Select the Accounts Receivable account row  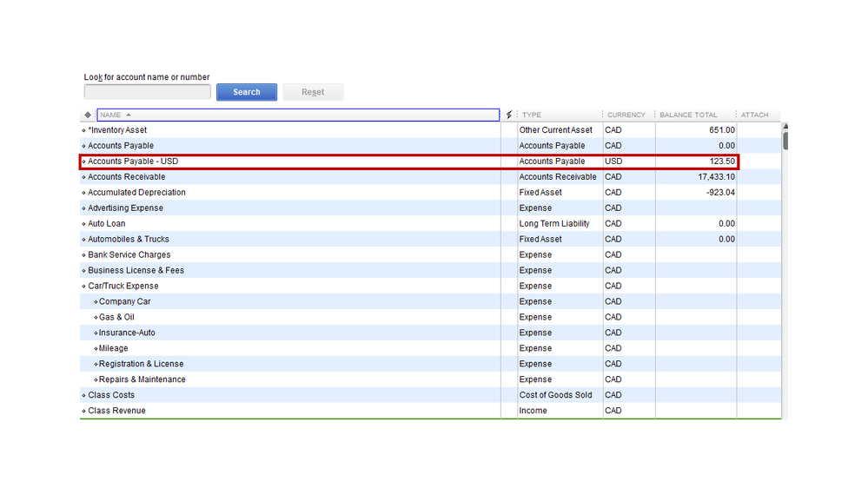431,177
